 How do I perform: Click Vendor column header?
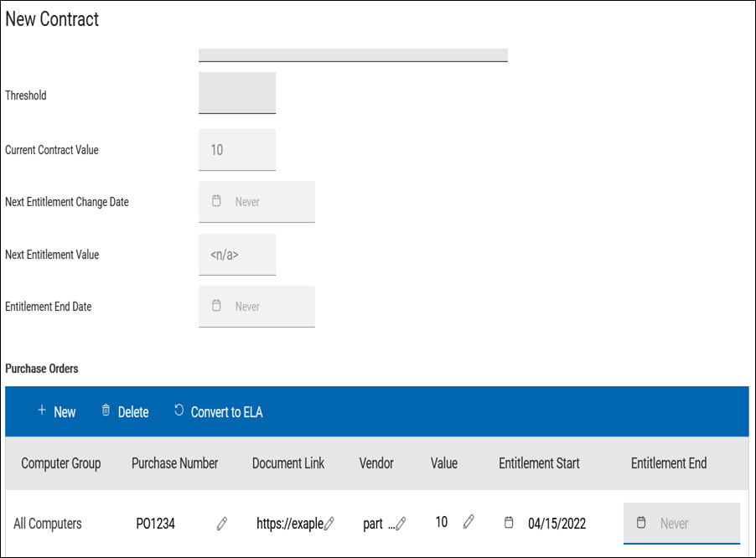coord(376,463)
